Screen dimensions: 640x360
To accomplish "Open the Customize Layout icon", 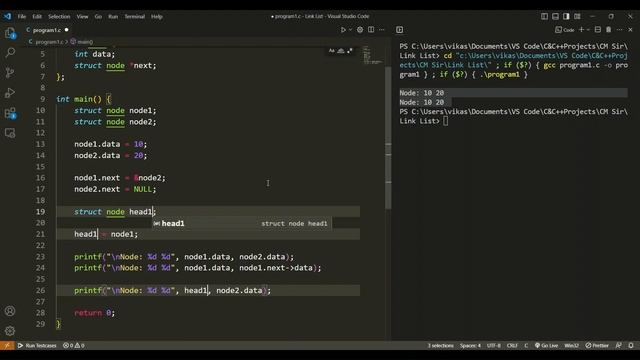I will click(577, 16).
